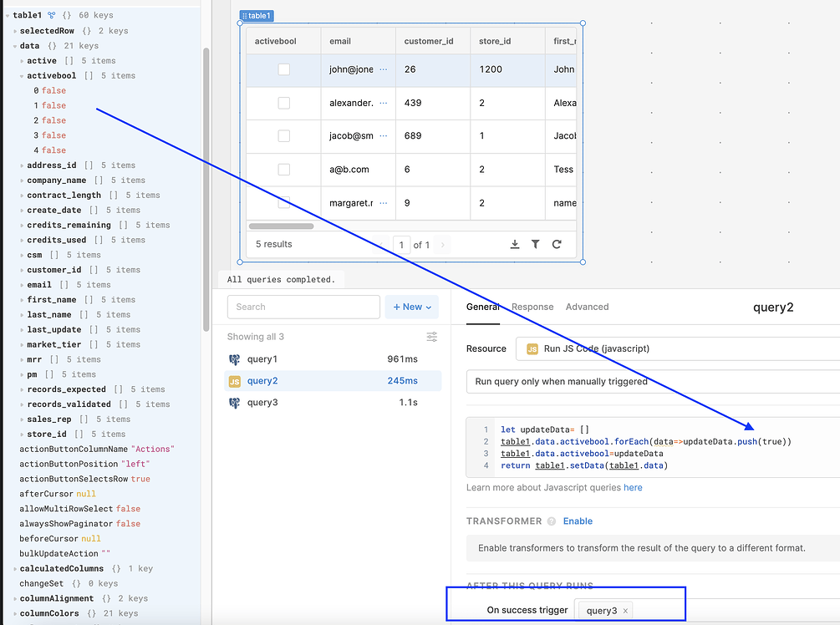840x625 pixels.
Task: Click the store_id column header
Action: pyautogui.click(x=508, y=41)
